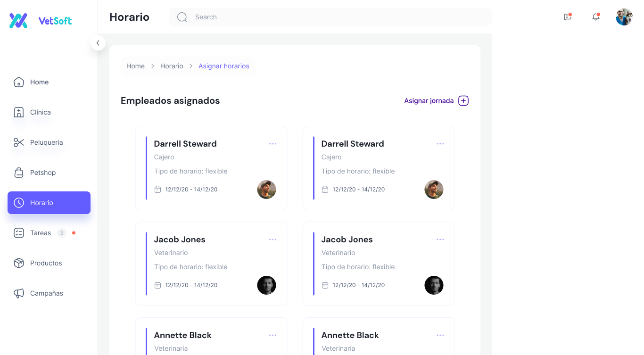Click the Productos box icon

[19, 263]
